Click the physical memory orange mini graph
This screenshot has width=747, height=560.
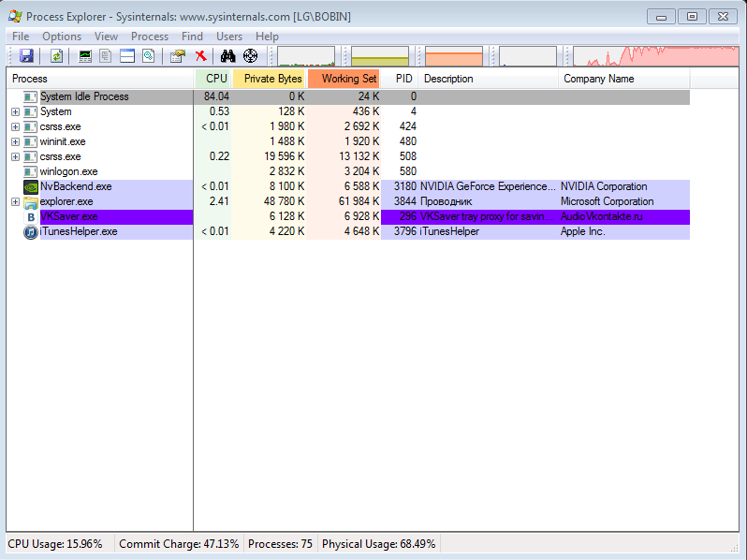[x=453, y=56]
